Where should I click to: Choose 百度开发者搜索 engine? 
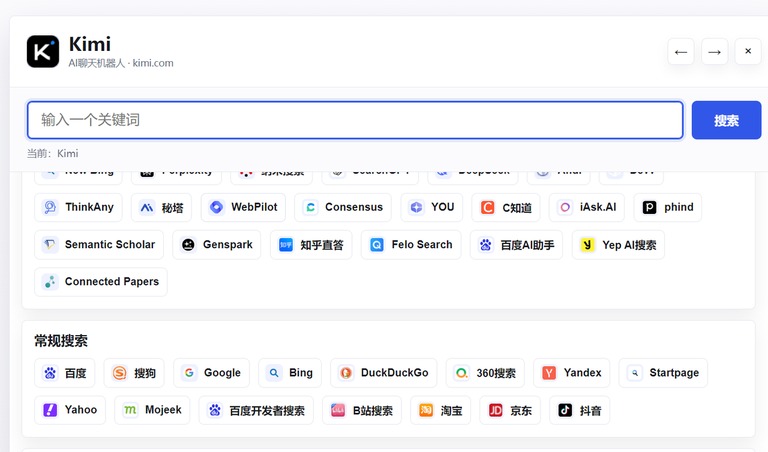pos(256,410)
